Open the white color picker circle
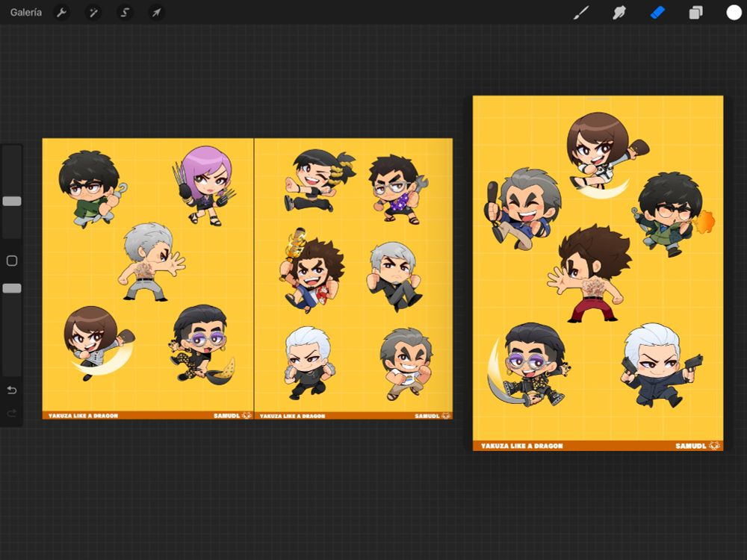 [x=734, y=13]
